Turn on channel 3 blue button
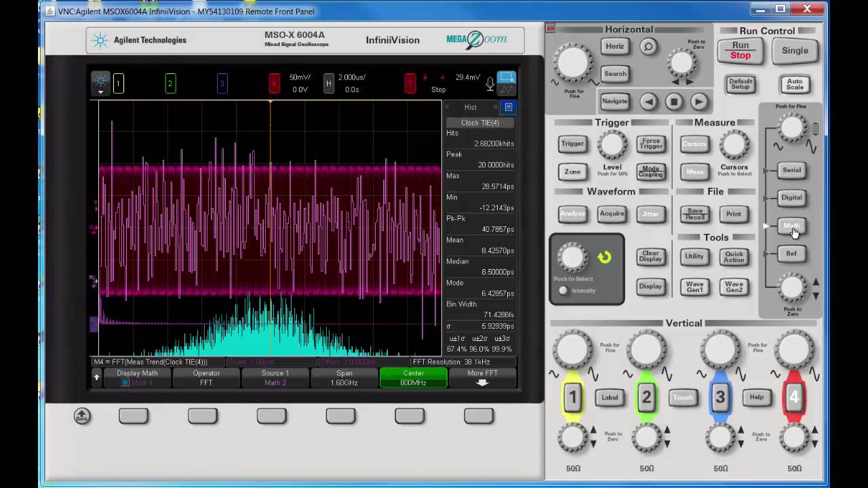Screen dimensions: 868x488 pyautogui.click(x=720, y=397)
